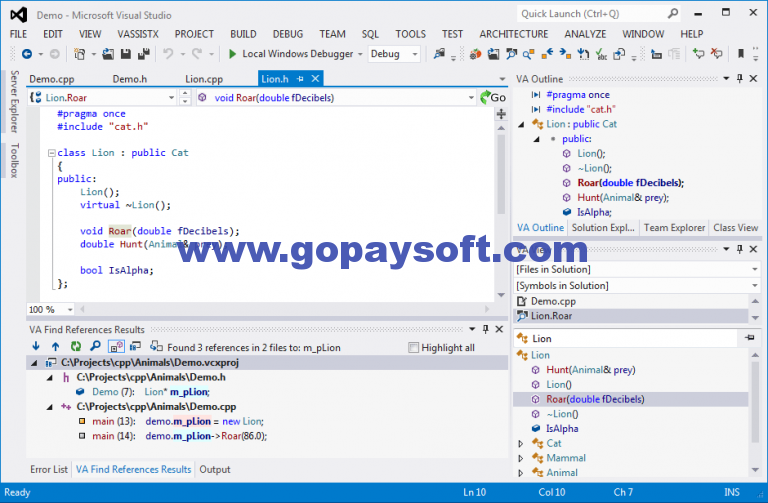The width and height of the screenshot is (768, 503).
Task: Toggle the highlighted display filter icon in references toolbar
Action: (x=117, y=346)
